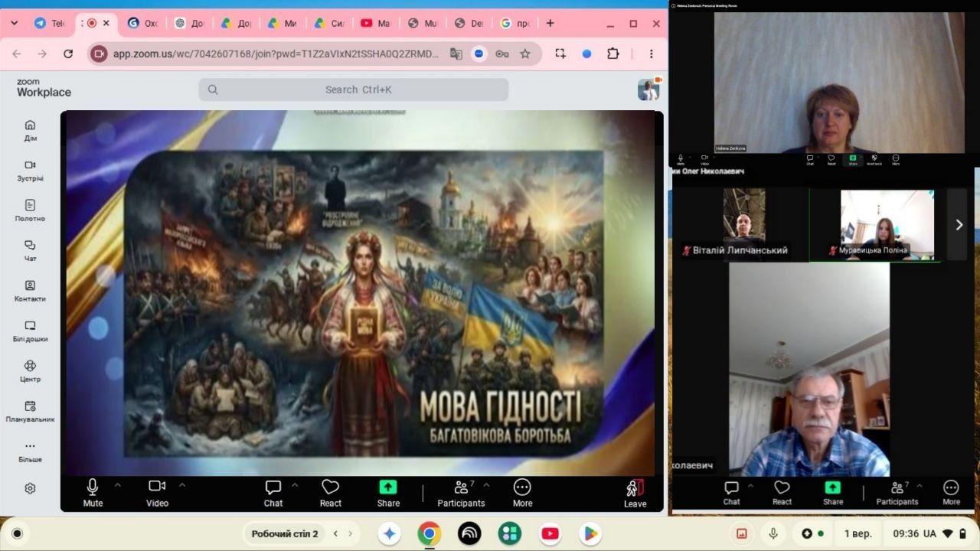Toggle the ChromeOS shelf microphone indicator

tap(773, 533)
